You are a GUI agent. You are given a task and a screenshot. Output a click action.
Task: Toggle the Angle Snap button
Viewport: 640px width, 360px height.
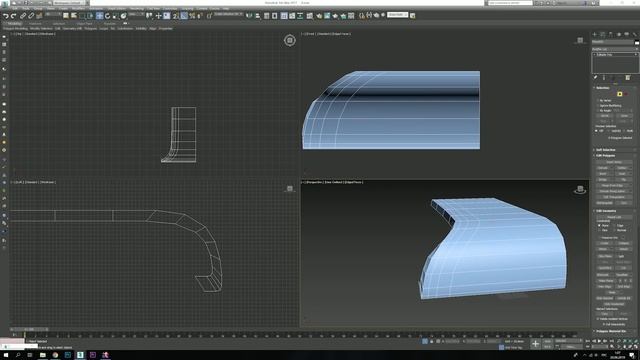[184, 16]
